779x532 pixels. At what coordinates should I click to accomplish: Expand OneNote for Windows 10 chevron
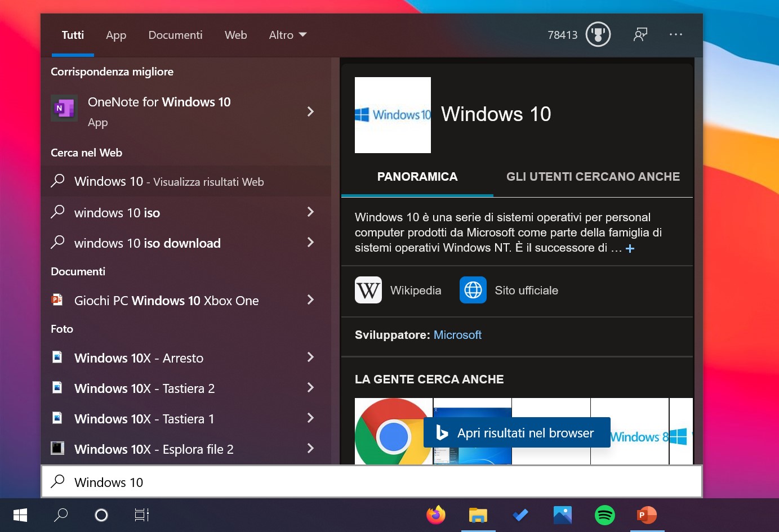(310, 111)
